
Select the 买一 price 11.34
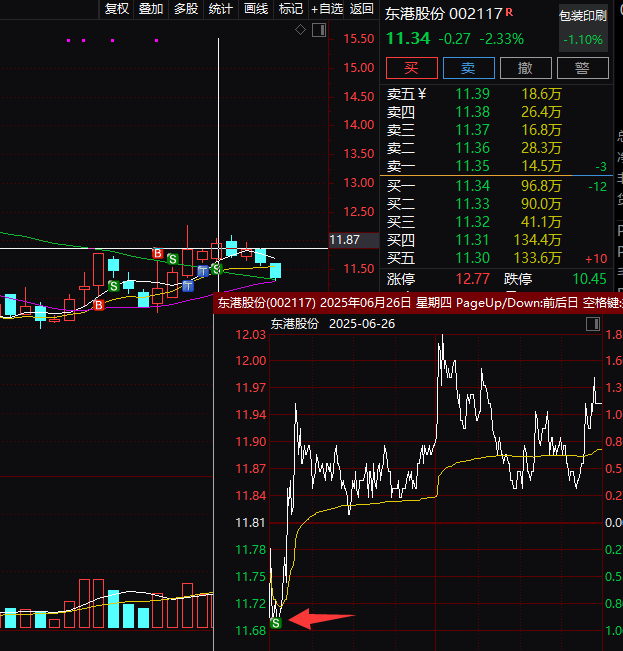(473, 186)
